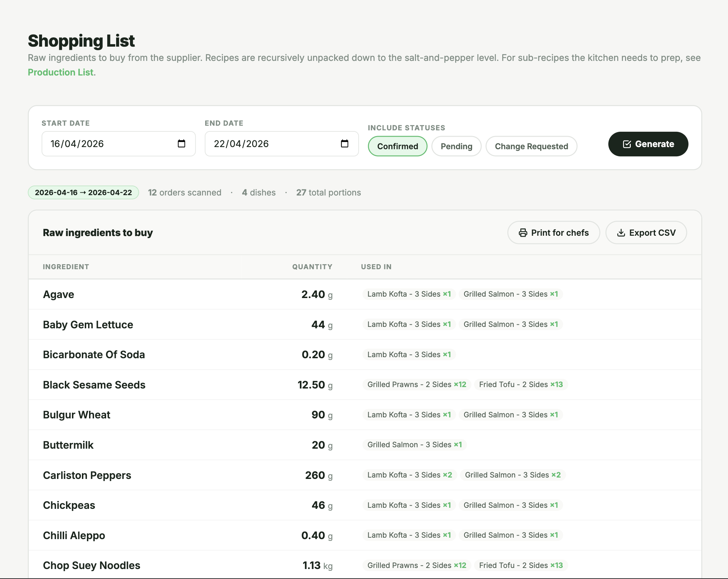The height and width of the screenshot is (579, 728).
Task: Click the Export CSV button
Action: pyautogui.click(x=646, y=233)
